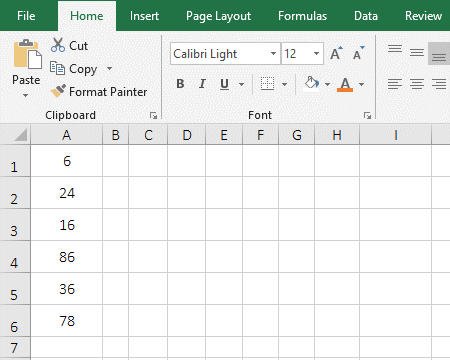450x360 pixels.
Task: Select row 5 header
Action: [x=15, y=289]
